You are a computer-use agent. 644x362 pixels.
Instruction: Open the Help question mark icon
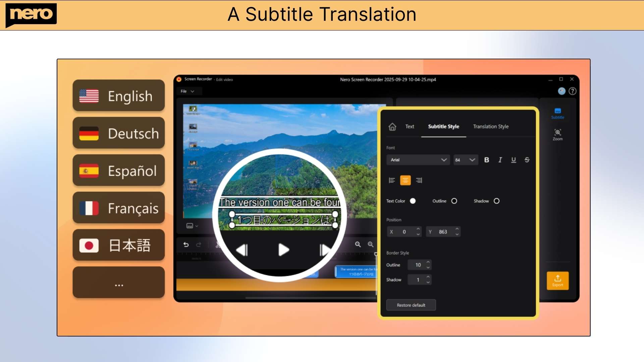pos(573,91)
